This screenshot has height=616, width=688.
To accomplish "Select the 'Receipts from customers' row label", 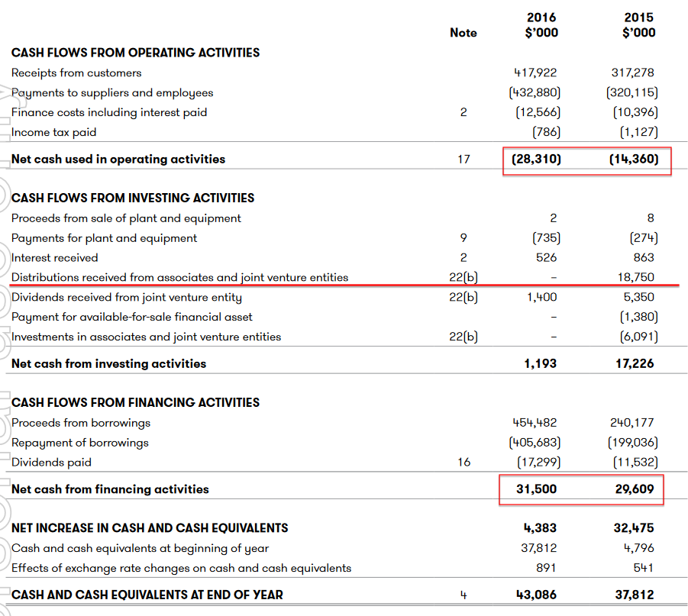I will tap(76, 73).
